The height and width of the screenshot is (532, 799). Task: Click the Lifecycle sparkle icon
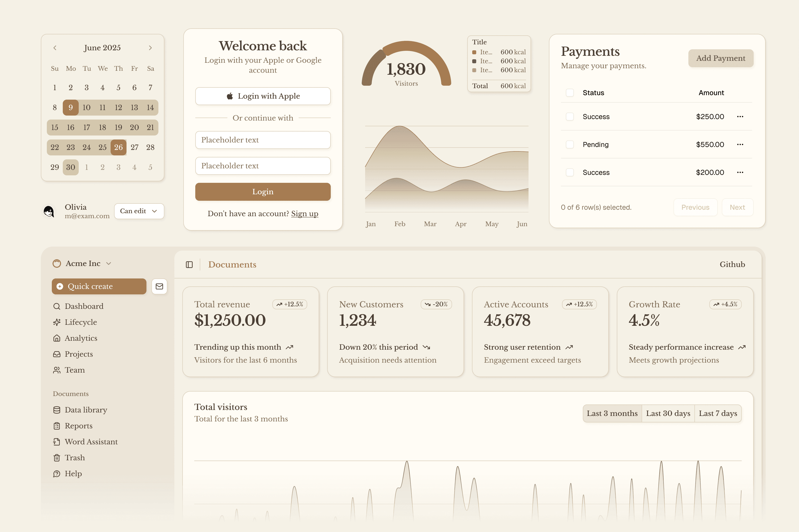coord(57,322)
